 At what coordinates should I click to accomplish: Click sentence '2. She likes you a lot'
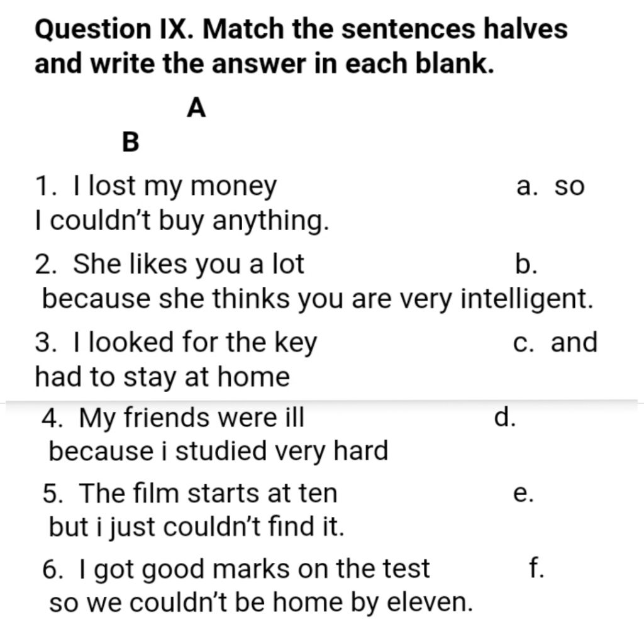[x=170, y=264]
